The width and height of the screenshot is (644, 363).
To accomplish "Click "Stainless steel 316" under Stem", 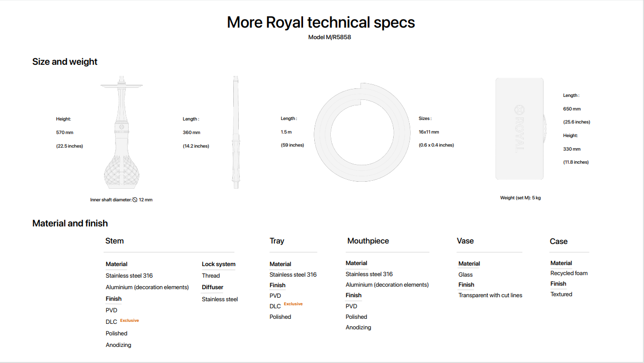I will (x=129, y=276).
